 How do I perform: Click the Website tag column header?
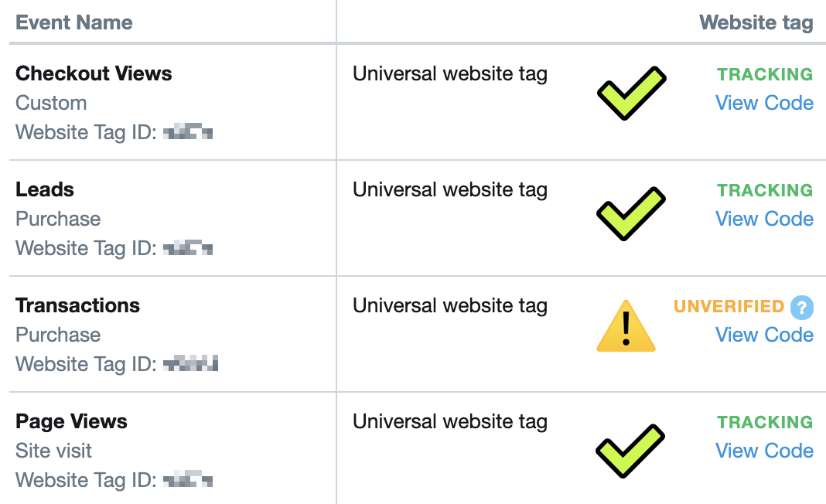point(756,22)
